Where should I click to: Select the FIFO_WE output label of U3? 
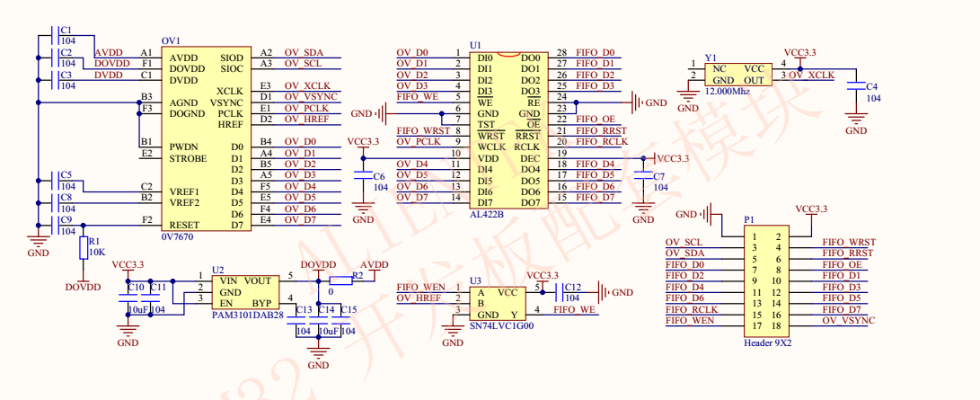576,308
